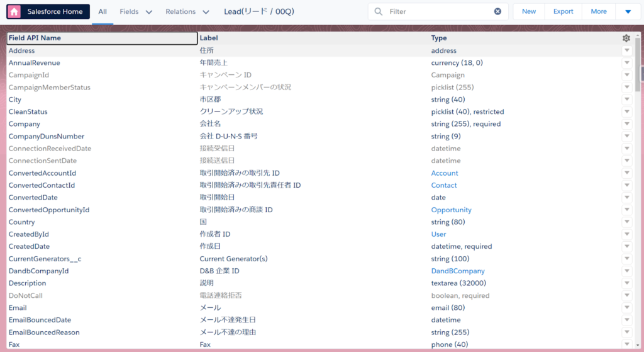Click into the Filter input field
644x352 pixels.
coord(440,11)
